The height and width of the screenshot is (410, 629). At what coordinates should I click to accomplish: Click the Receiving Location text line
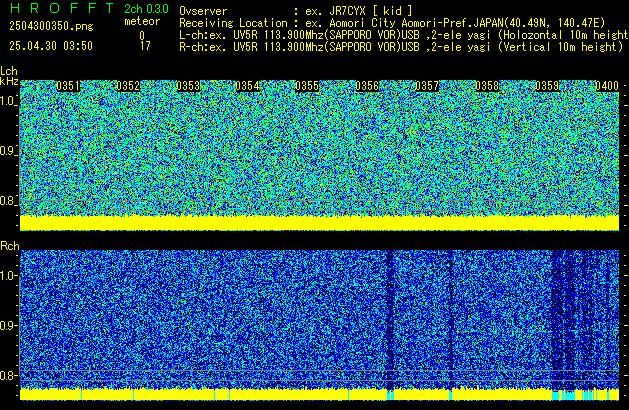(392, 23)
